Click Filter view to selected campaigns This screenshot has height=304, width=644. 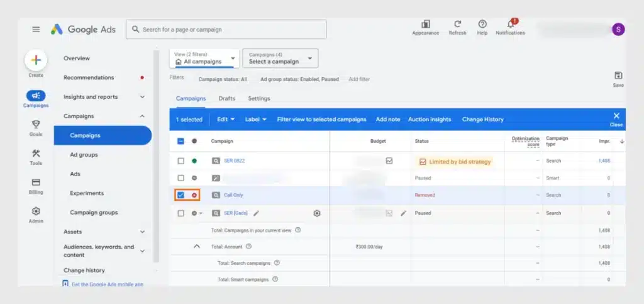coord(321,119)
